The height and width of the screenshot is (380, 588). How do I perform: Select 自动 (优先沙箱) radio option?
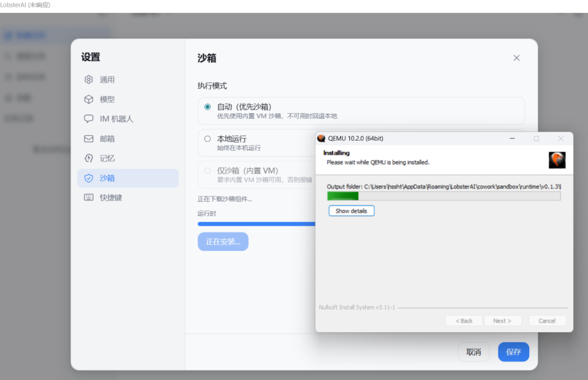coord(208,107)
